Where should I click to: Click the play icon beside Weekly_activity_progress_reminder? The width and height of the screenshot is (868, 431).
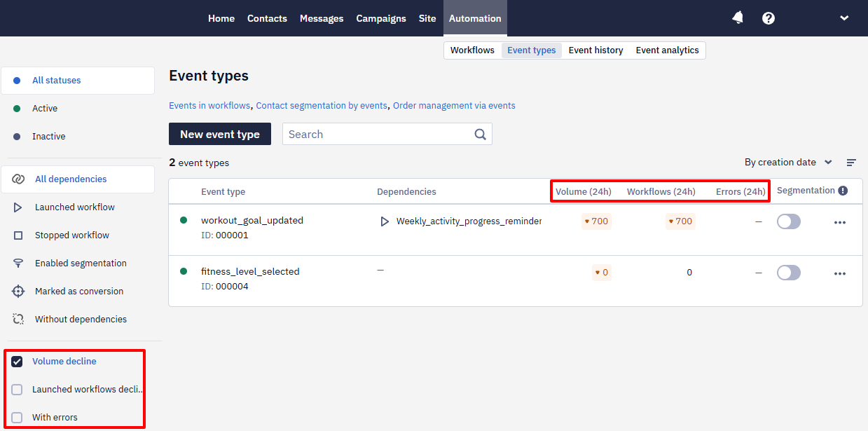coord(384,221)
